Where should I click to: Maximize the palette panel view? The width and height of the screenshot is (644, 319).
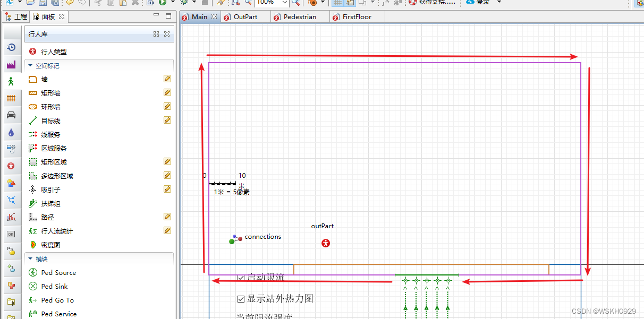(169, 16)
